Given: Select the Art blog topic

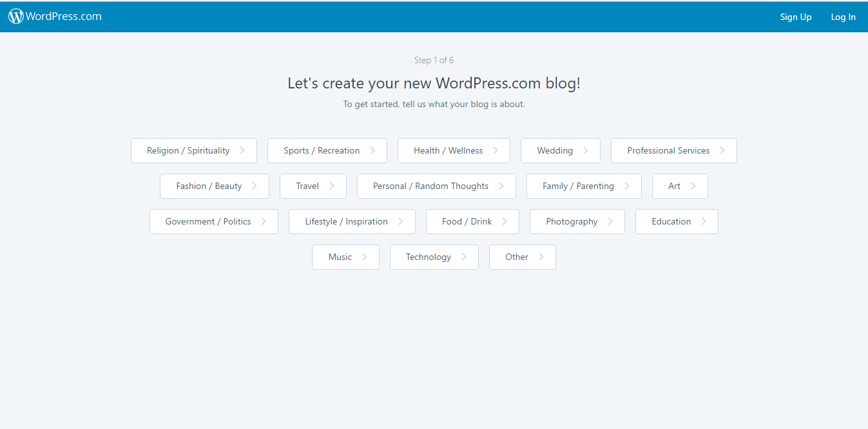Looking at the screenshot, I should pyautogui.click(x=680, y=186).
